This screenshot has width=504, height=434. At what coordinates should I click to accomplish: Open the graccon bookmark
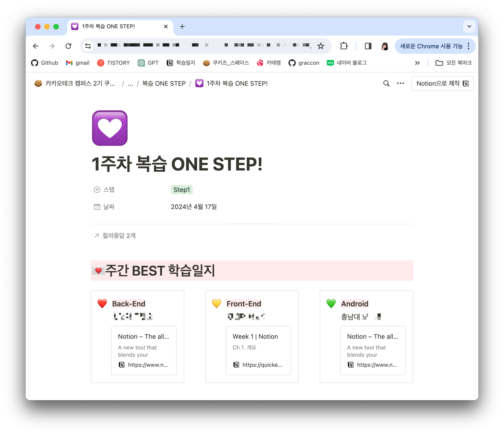tap(304, 63)
